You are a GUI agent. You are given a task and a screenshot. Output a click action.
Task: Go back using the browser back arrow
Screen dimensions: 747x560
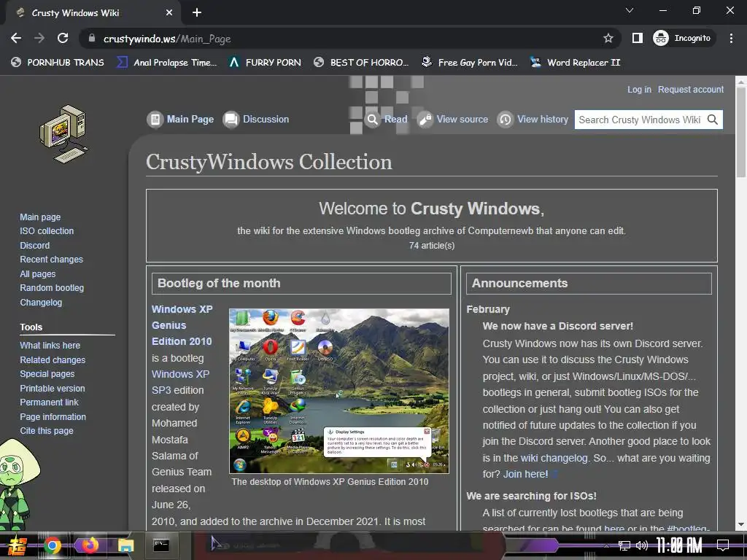pos(16,38)
